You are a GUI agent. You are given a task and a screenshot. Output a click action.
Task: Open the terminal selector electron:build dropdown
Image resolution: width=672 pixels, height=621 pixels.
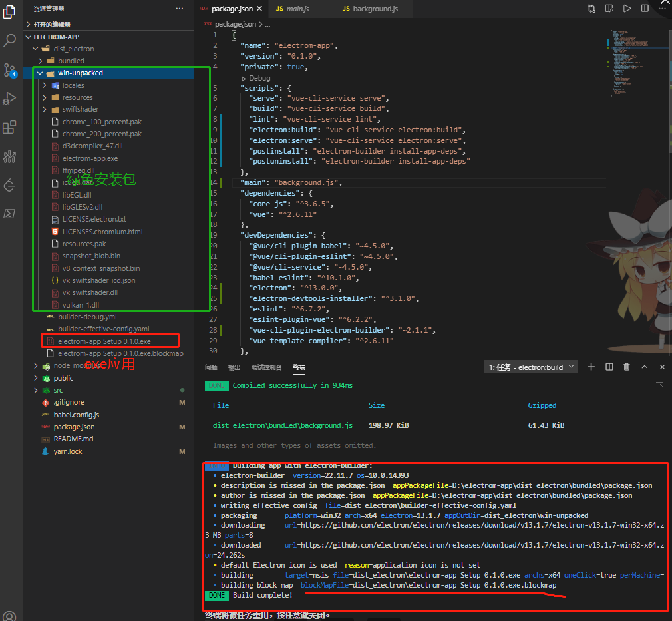(530, 367)
